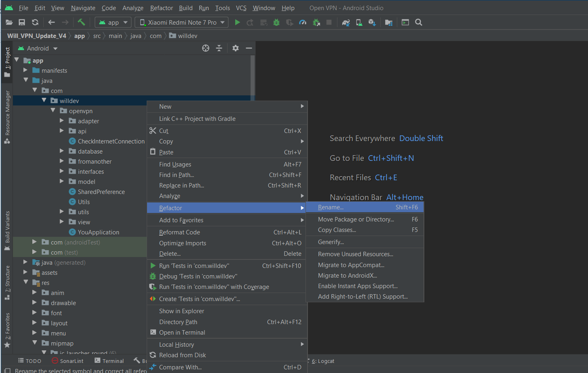
Task: Open the Xiaomi Redmi Note 7 Pro device dropdown
Action: coord(181,23)
